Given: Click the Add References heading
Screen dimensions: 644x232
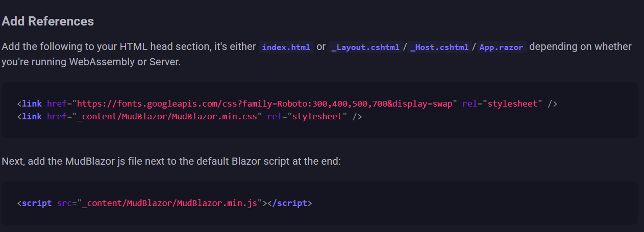Looking at the screenshot, I should point(48,21).
